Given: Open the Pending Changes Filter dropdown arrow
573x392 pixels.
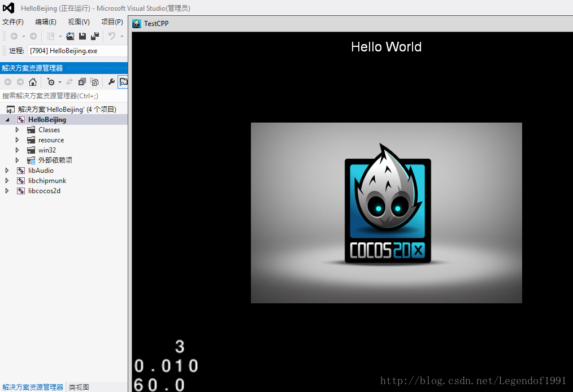Looking at the screenshot, I should [x=60, y=82].
